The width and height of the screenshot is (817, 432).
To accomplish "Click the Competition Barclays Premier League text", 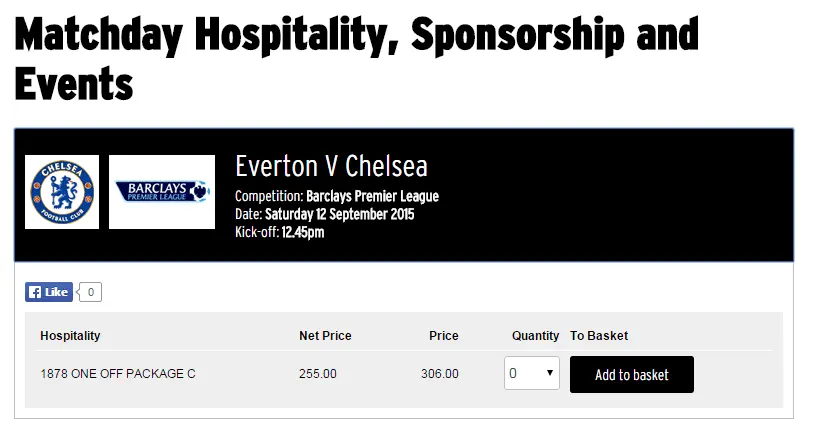I will coord(337,196).
